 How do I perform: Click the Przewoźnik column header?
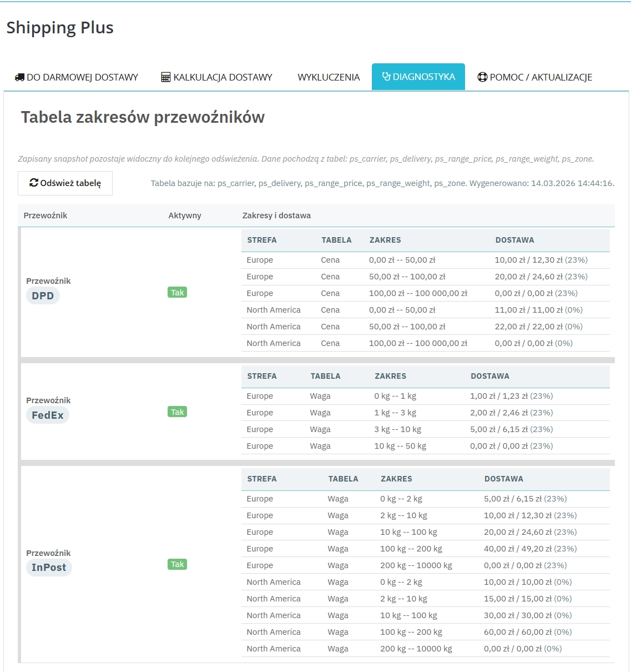pos(45,215)
